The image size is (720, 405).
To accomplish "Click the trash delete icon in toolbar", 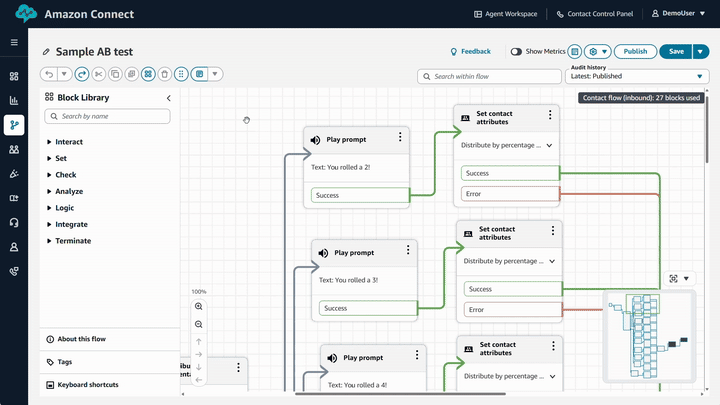I will click(164, 74).
